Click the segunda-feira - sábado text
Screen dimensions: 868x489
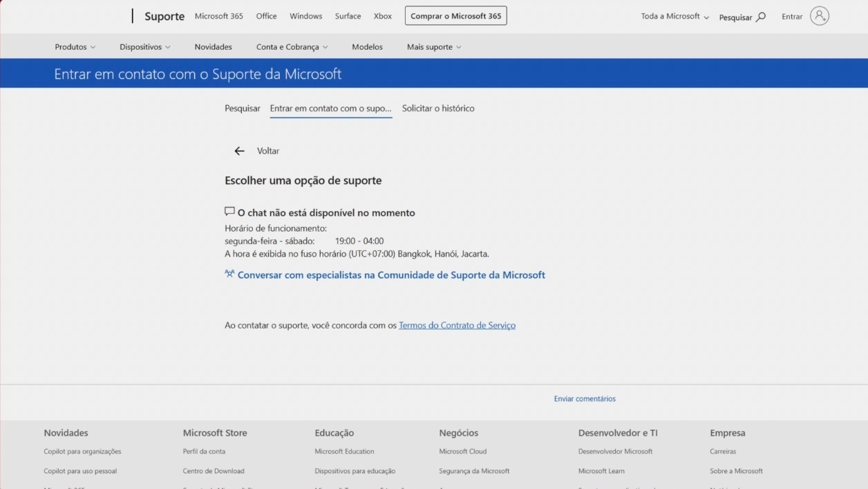270,241
